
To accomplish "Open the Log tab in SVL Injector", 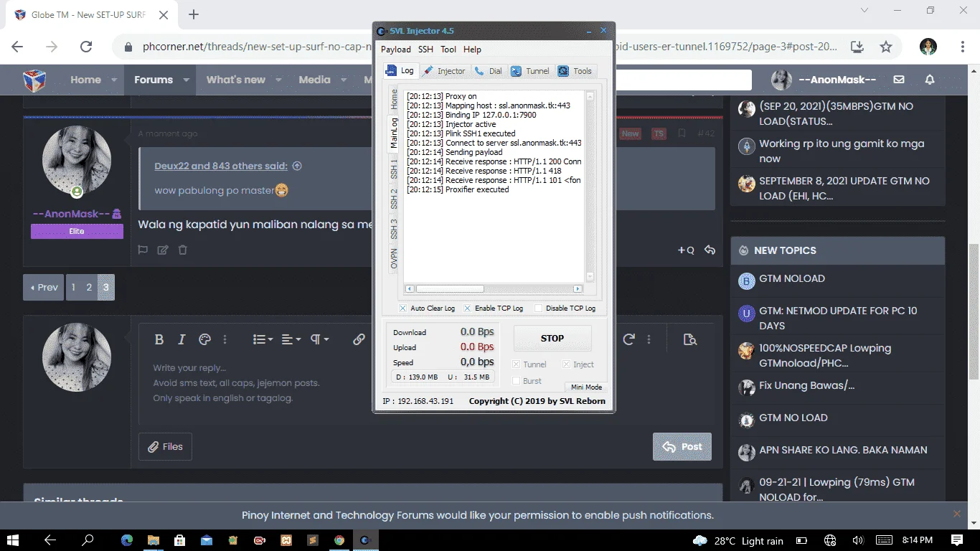I will (x=400, y=70).
